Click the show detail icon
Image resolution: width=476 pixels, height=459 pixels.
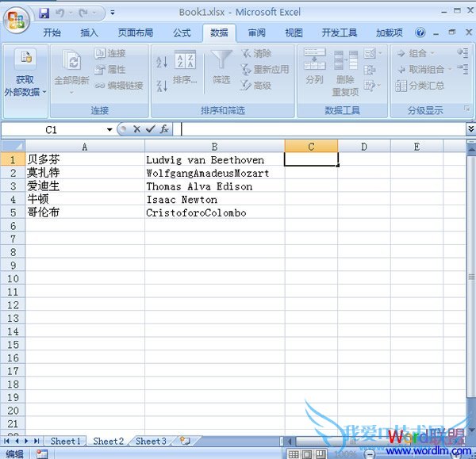[463, 53]
